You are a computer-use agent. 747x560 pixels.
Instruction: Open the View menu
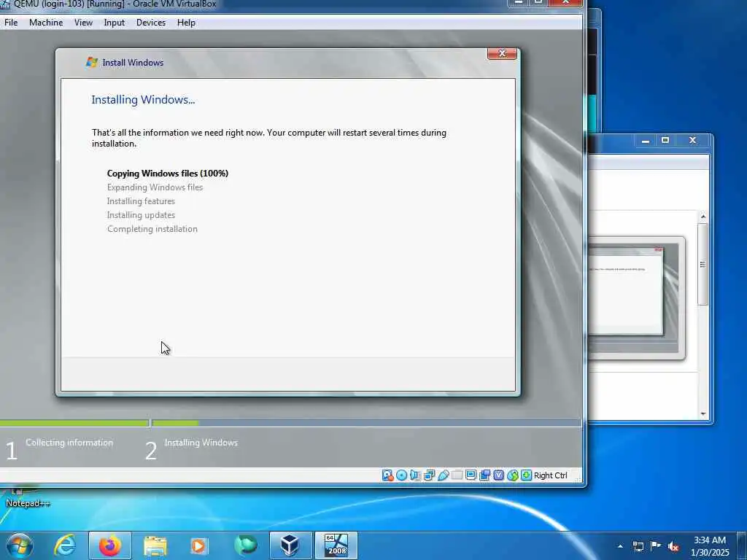click(83, 23)
